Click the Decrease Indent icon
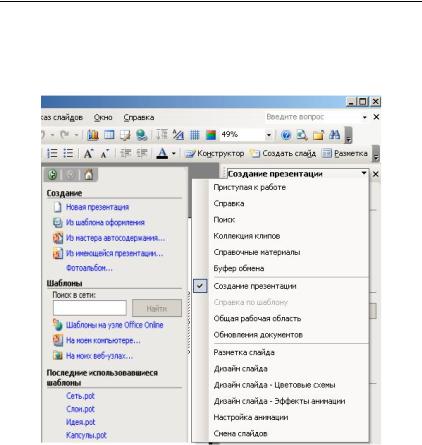422x445 pixels. [126, 153]
